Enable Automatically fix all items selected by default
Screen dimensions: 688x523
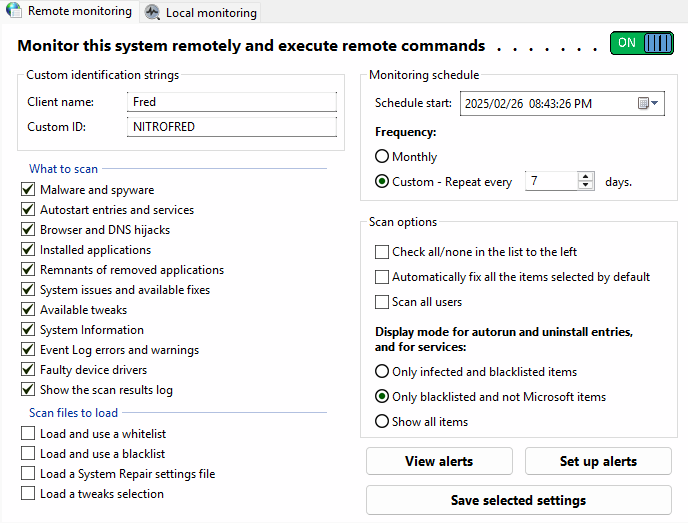(382, 277)
